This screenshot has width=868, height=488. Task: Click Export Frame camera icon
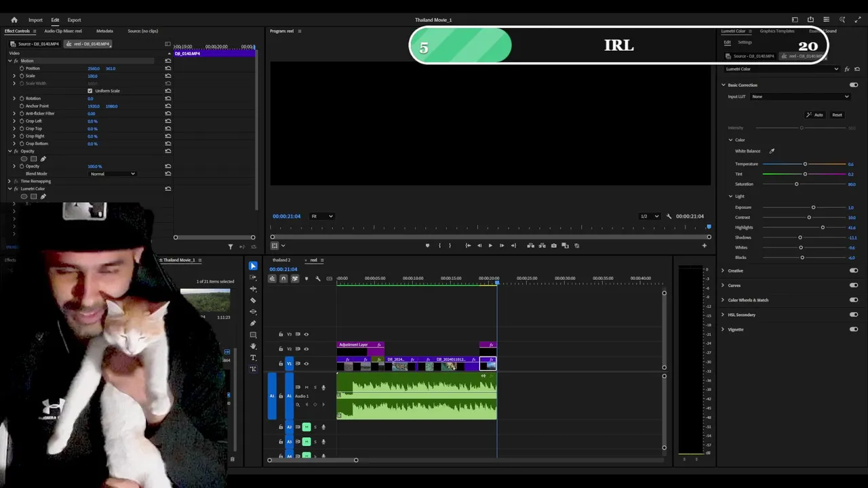(x=554, y=245)
